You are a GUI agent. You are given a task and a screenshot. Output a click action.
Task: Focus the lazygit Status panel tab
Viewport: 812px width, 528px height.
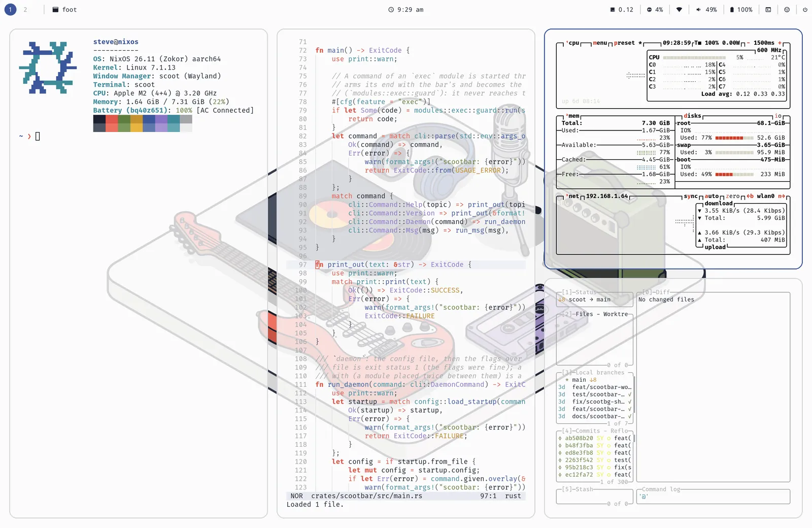coord(579,292)
